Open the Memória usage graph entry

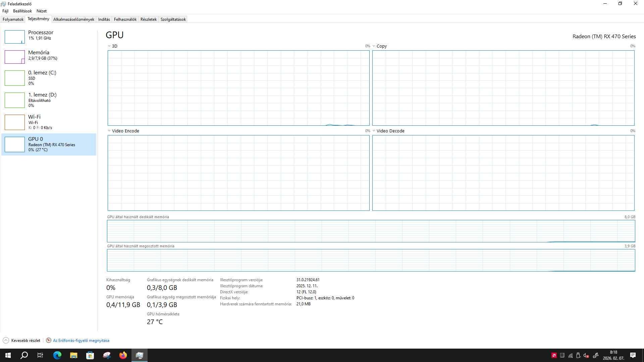click(15, 57)
